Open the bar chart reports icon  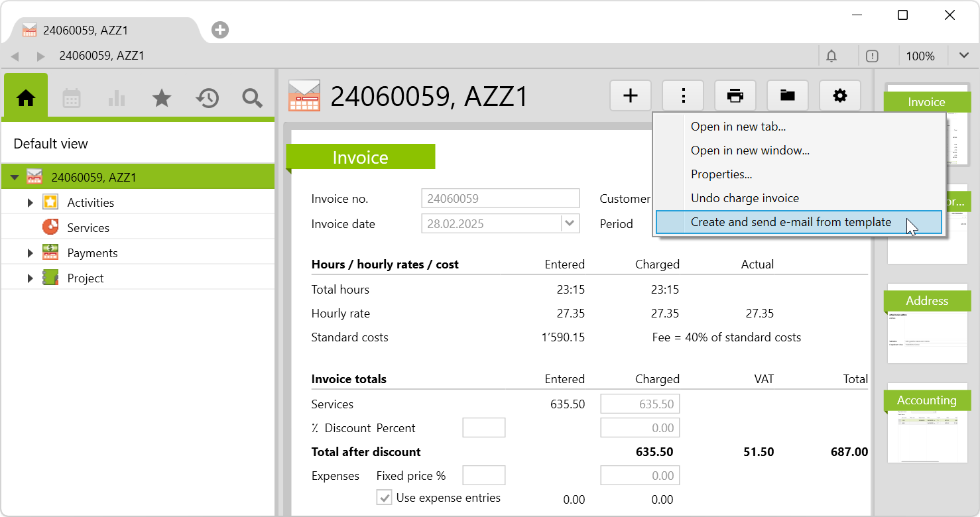click(x=117, y=99)
